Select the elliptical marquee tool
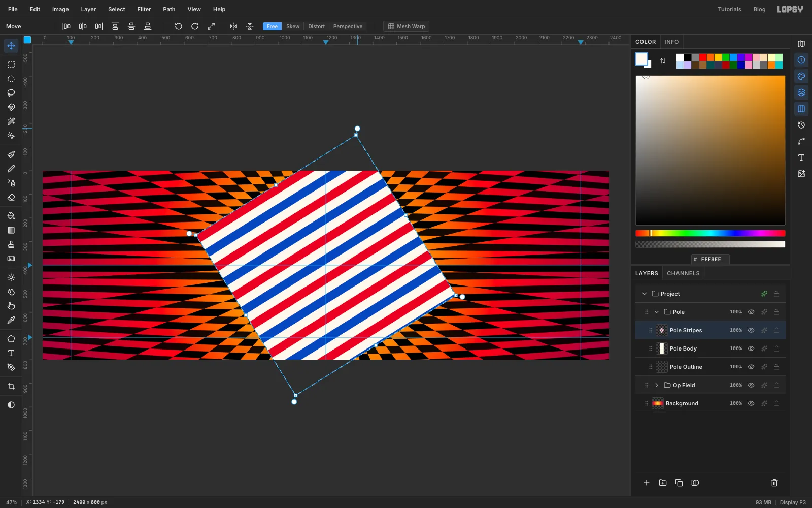The image size is (812, 508). [x=11, y=79]
